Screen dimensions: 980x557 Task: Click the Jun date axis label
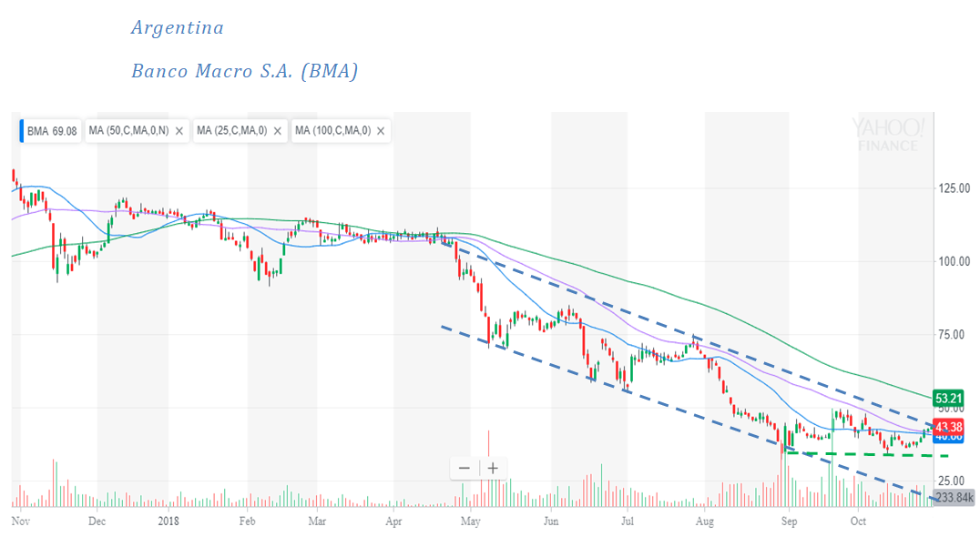click(x=551, y=521)
